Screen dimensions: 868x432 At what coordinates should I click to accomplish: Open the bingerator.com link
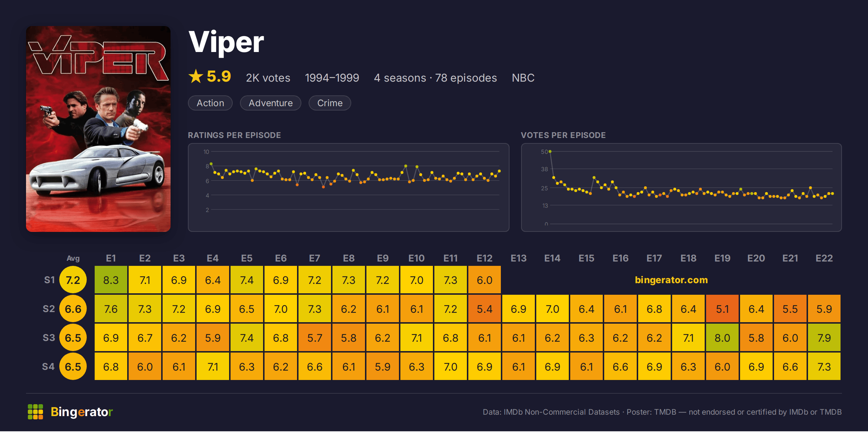coord(671,280)
